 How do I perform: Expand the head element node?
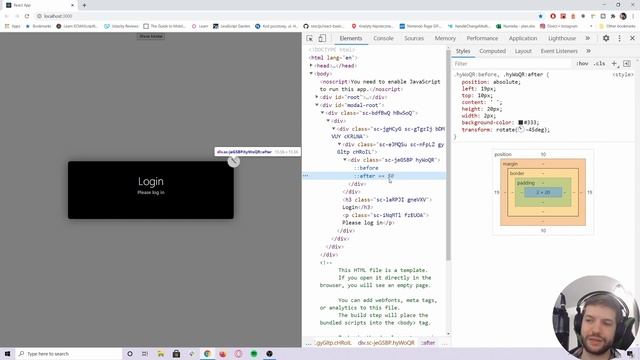click(311, 65)
